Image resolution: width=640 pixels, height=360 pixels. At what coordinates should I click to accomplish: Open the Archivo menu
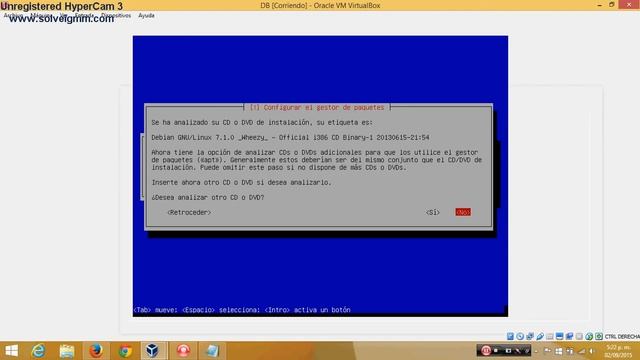click(x=13, y=16)
